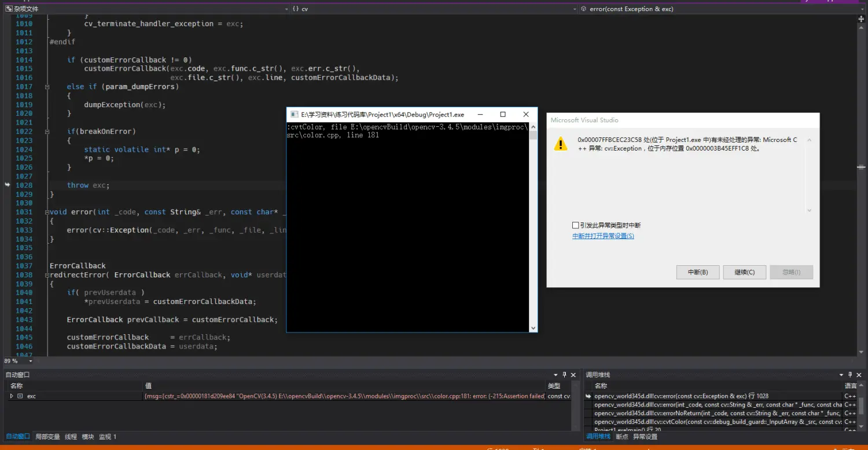The height and width of the screenshot is (450, 868).
Task: Switch to the 调用堆栈 tab
Action: [x=599, y=437]
